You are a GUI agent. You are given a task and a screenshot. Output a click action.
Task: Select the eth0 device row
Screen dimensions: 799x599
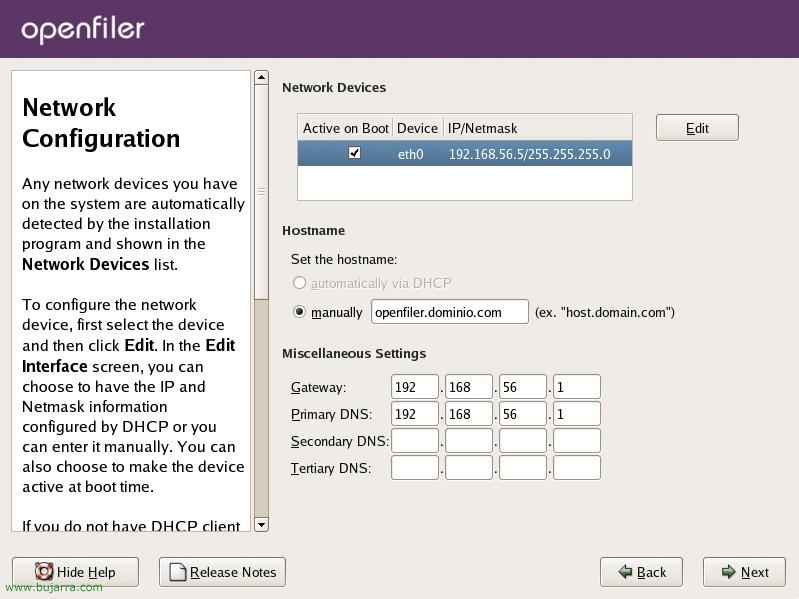[500, 154]
